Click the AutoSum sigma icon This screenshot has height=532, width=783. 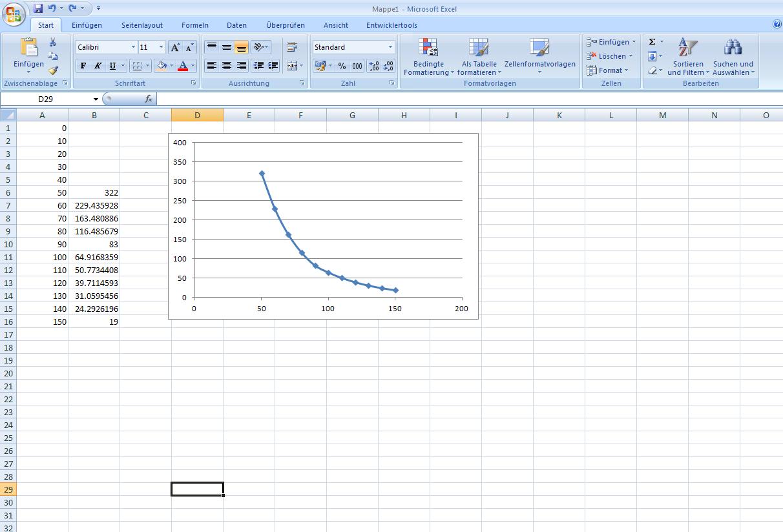tap(652, 42)
